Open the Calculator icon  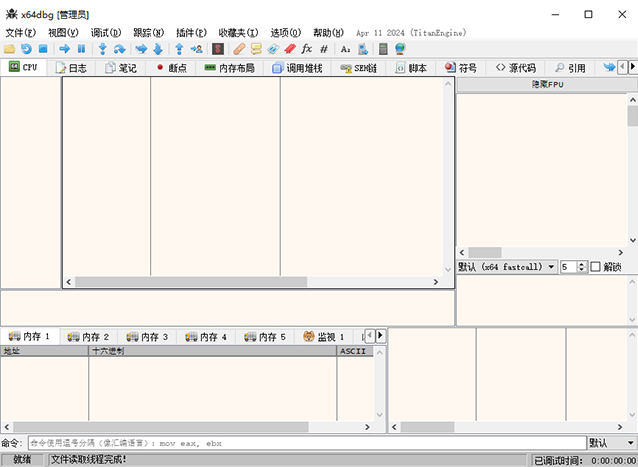[383, 49]
